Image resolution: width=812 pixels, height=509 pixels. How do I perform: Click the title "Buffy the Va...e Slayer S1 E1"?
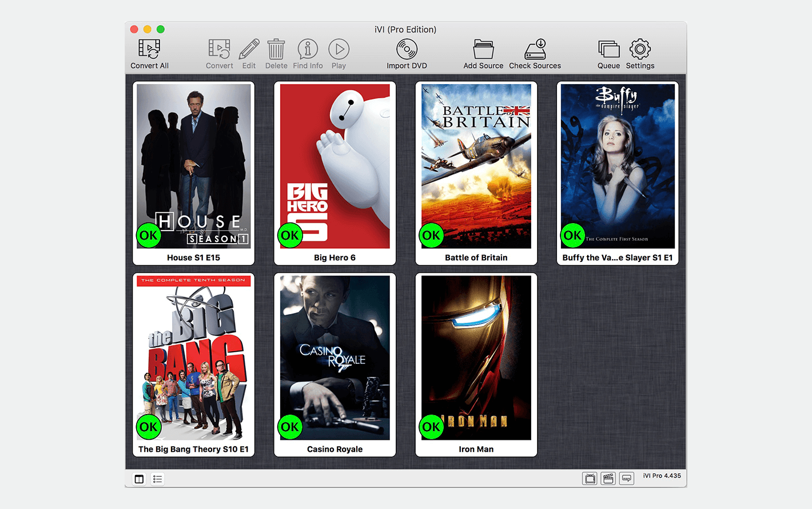618,258
